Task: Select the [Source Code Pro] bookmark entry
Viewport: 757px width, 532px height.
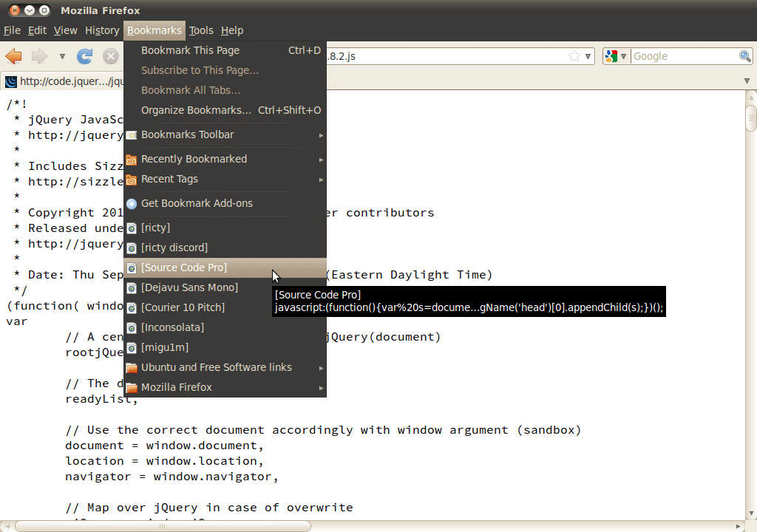Action: coord(184,267)
